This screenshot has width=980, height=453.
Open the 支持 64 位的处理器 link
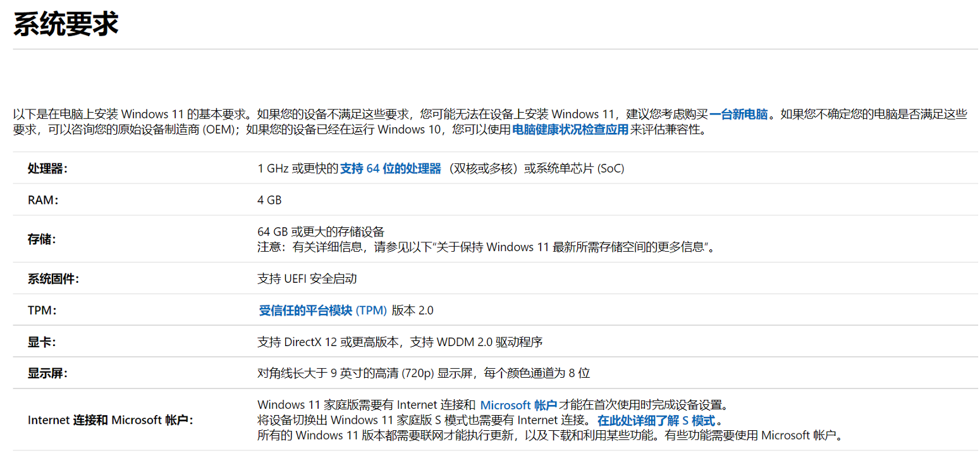390,169
